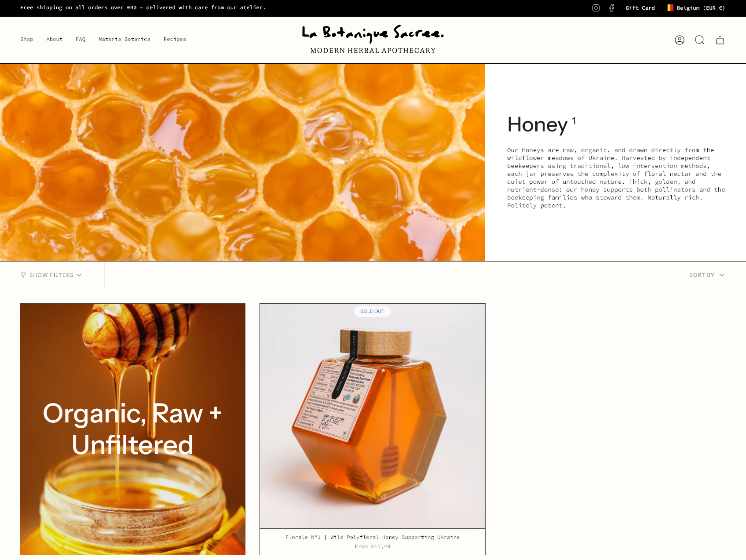Open the account profile icon

680,40
